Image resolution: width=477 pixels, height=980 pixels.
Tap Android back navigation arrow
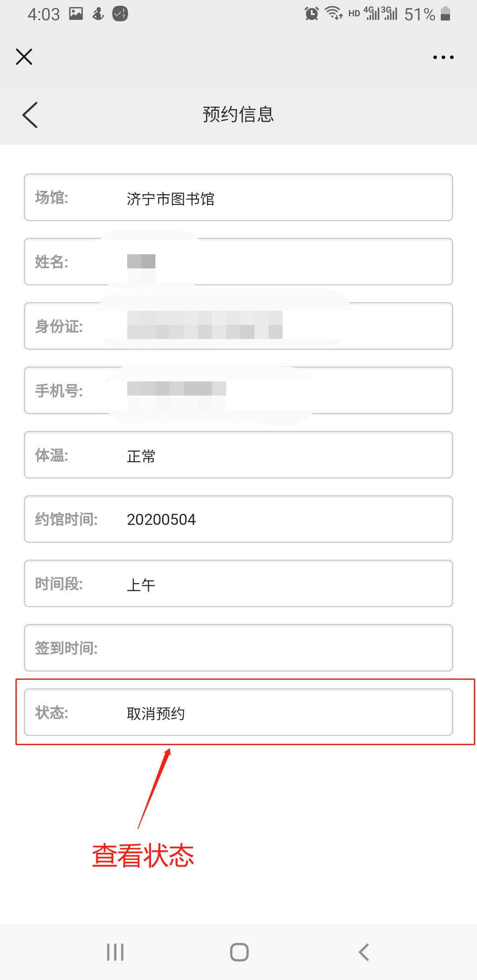point(363,952)
